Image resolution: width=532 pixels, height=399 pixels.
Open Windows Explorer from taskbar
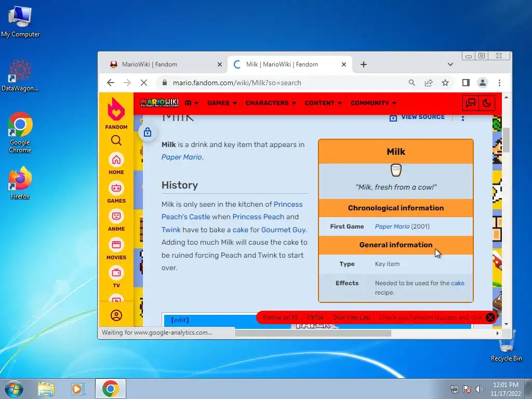(46, 389)
